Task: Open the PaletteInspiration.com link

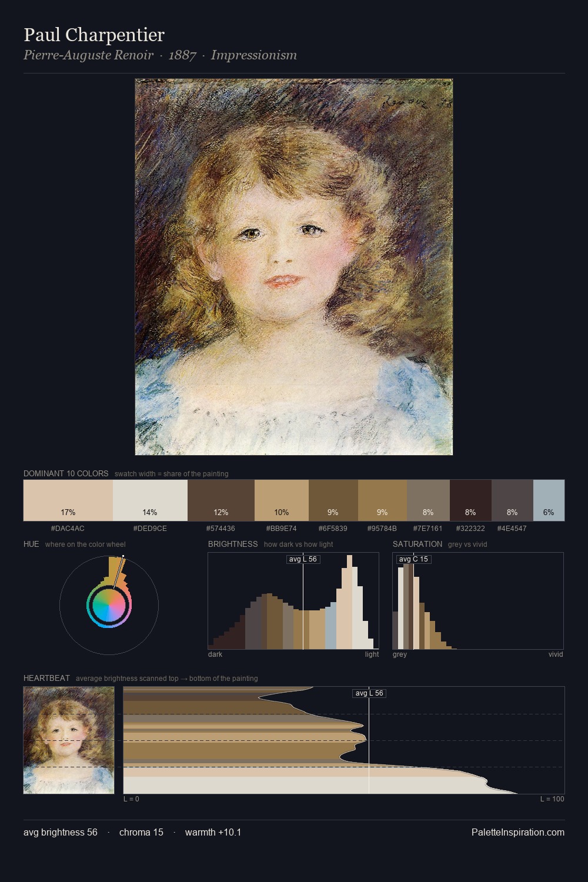Action: [x=518, y=832]
